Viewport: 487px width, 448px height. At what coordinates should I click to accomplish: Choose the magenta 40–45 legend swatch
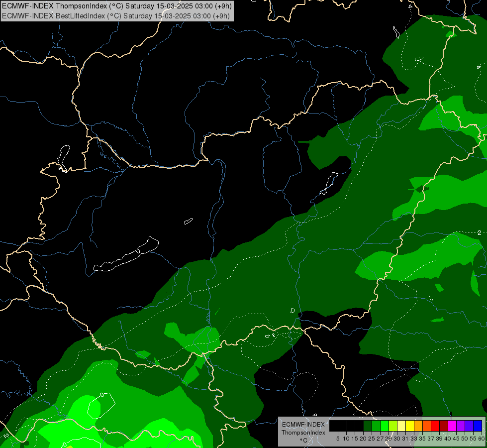pyautogui.click(x=452, y=426)
